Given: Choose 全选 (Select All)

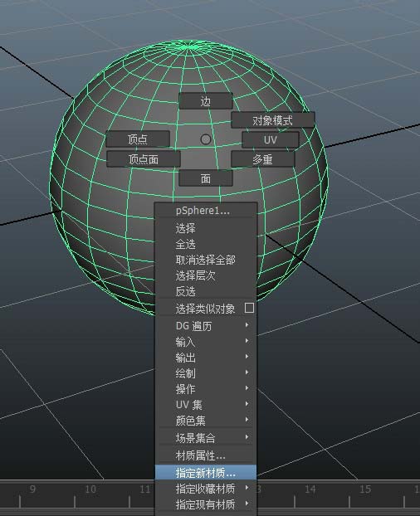Looking at the screenshot, I should click(x=206, y=244).
